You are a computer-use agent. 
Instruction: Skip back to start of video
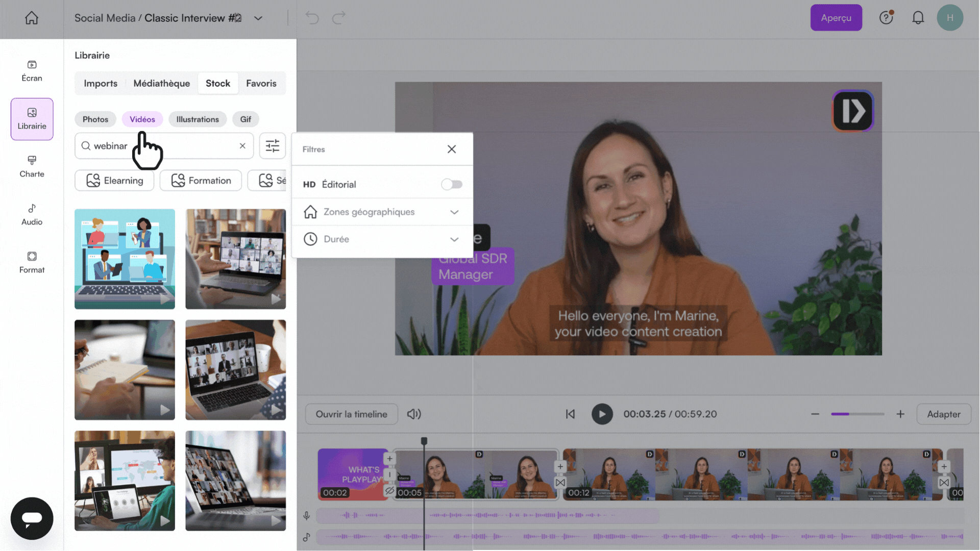570,414
